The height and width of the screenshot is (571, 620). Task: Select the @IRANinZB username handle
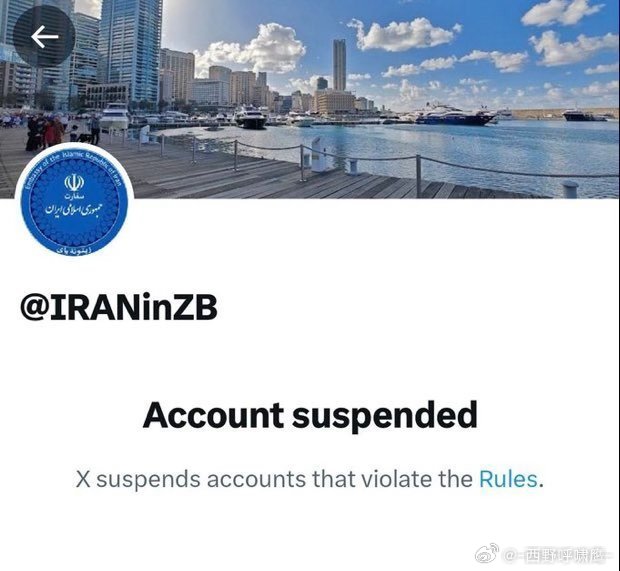(x=119, y=307)
